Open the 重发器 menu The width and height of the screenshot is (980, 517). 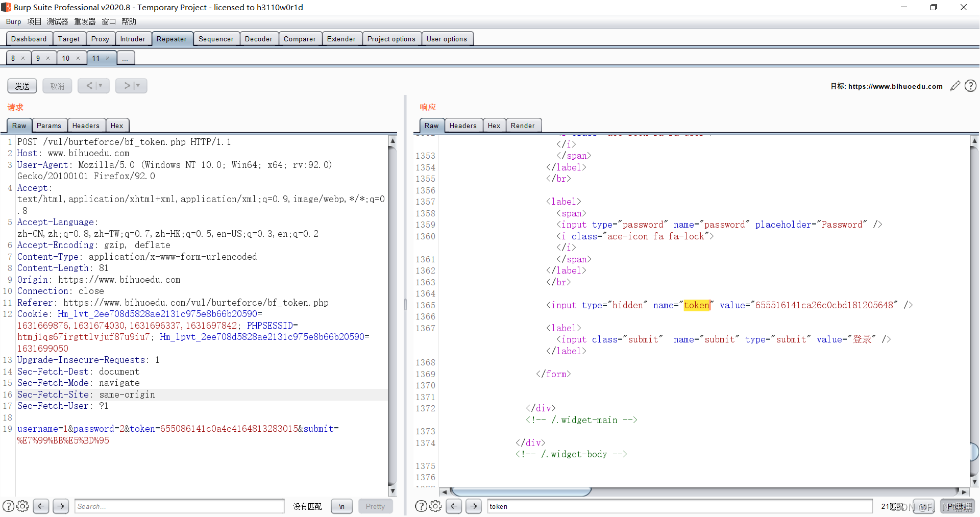(x=85, y=21)
